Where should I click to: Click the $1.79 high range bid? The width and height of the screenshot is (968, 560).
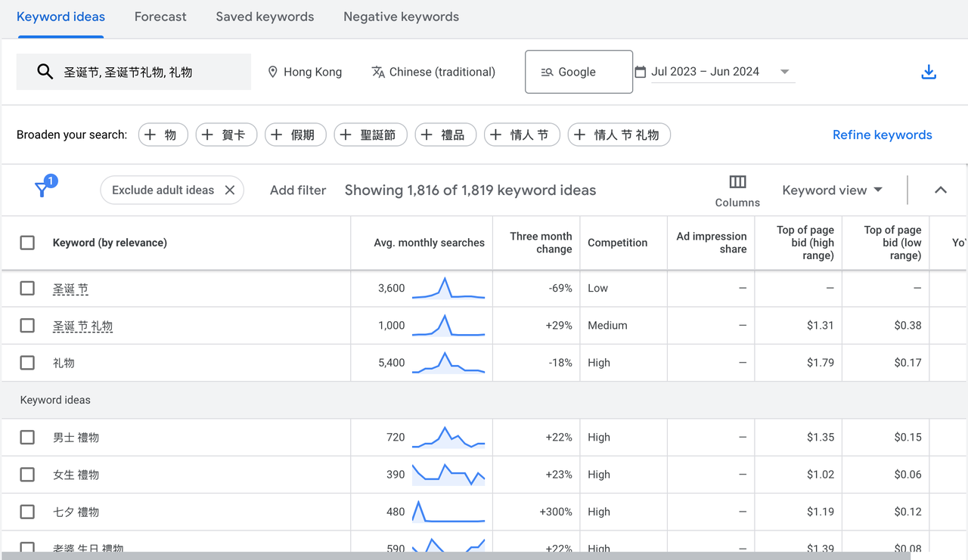pos(821,363)
